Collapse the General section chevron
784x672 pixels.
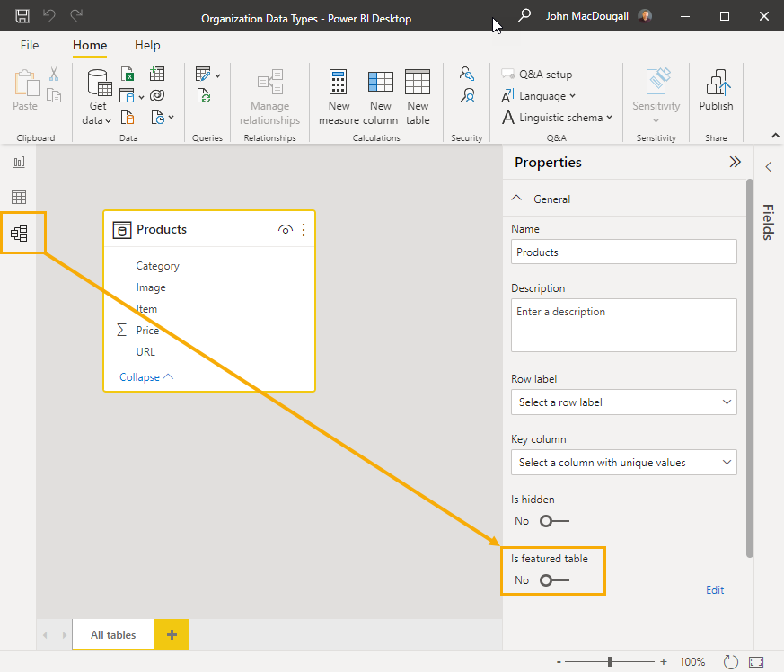[x=516, y=199]
